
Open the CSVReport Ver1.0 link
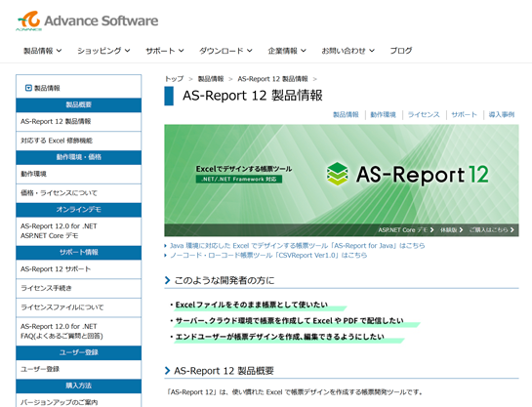click(268, 255)
